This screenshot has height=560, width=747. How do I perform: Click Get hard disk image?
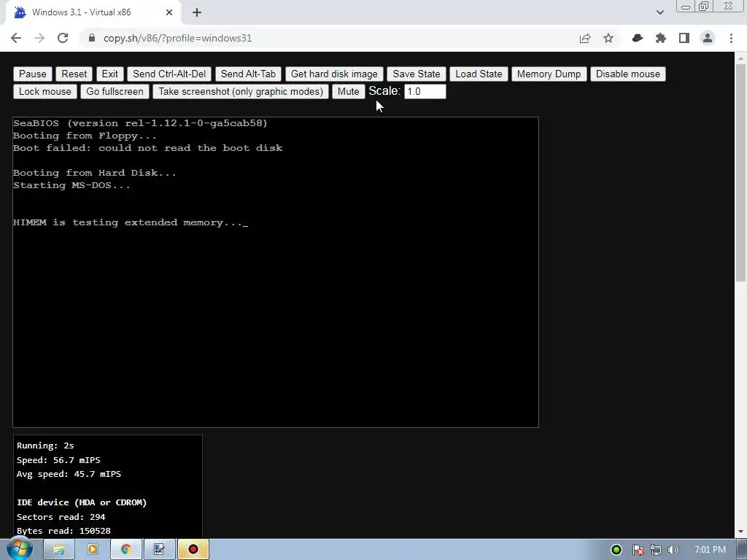click(334, 74)
